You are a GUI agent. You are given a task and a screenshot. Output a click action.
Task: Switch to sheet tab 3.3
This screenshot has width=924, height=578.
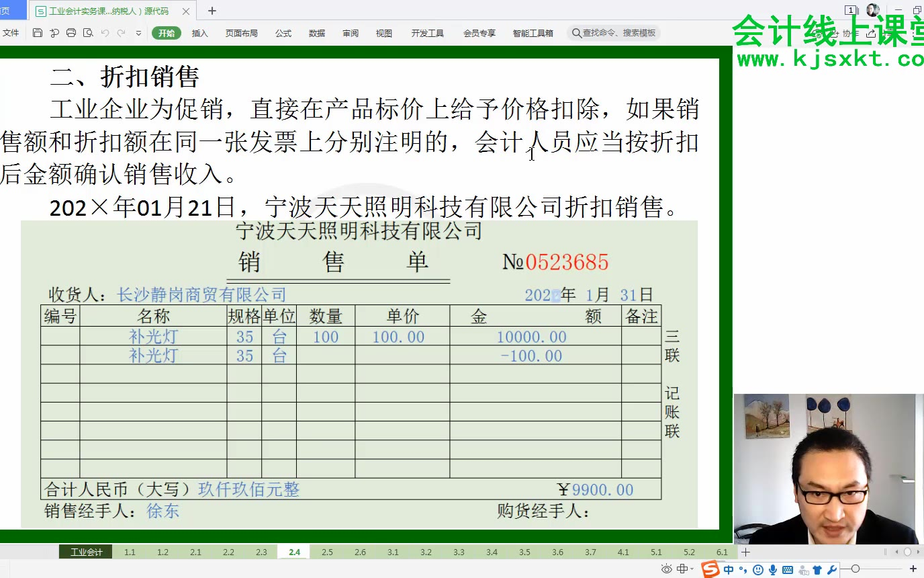click(x=459, y=552)
